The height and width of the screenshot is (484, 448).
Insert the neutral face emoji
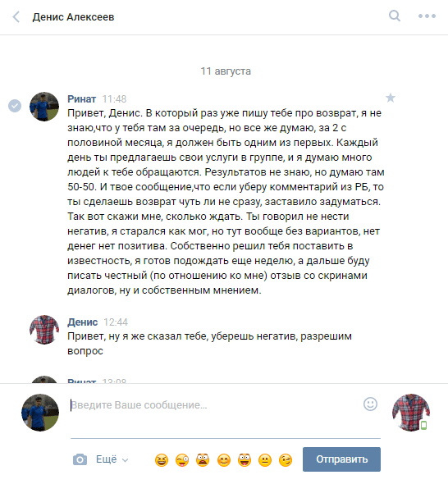coord(265,460)
